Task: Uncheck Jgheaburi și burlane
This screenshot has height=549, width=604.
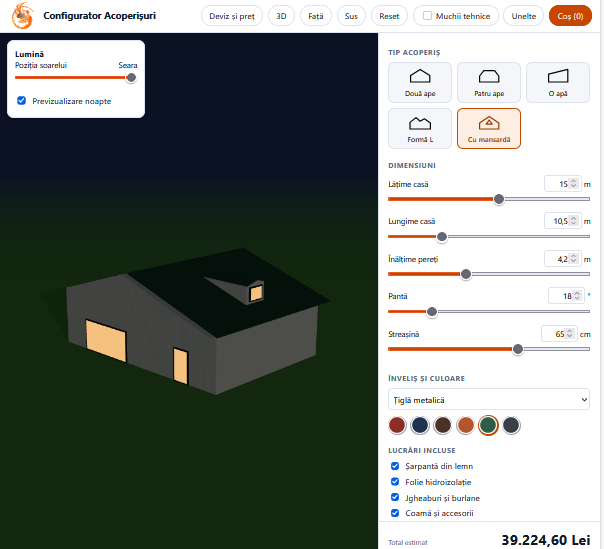Action: tap(395, 497)
